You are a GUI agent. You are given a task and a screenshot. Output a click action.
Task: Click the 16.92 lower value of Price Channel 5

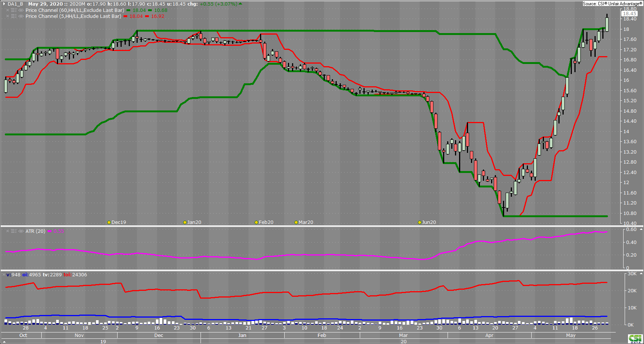pyautogui.click(x=158, y=16)
